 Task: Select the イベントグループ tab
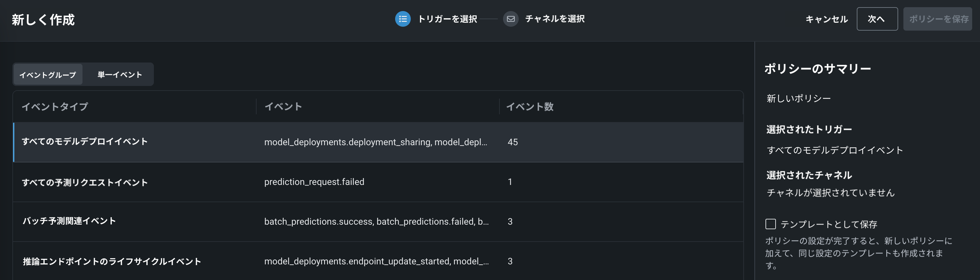click(48, 75)
